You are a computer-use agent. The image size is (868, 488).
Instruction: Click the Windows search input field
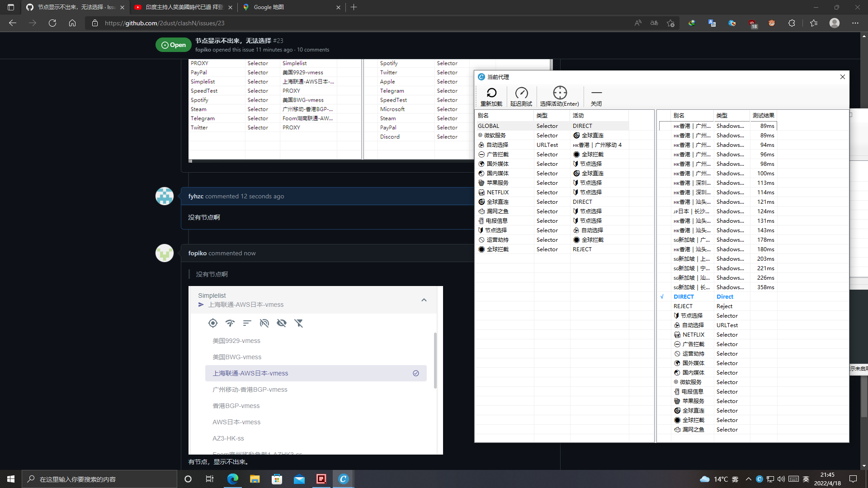pyautogui.click(x=99, y=479)
